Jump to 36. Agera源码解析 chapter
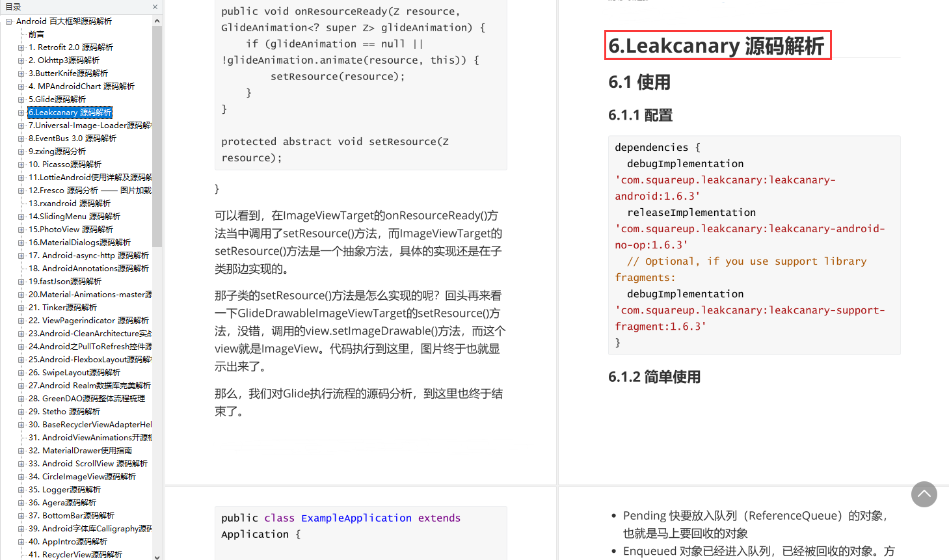Image resolution: width=949 pixels, height=560 pixels. coord(62,503)
